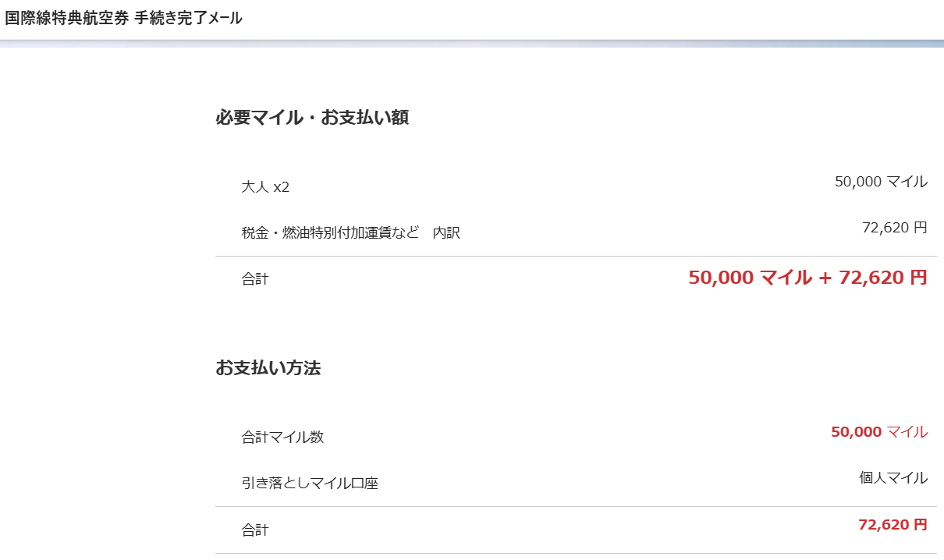Image resolution: width=944 pixels, height=560 pixels.
Task: Click the large red 50,000 マイル + 72,620 円 total
Action: point(807,278)
